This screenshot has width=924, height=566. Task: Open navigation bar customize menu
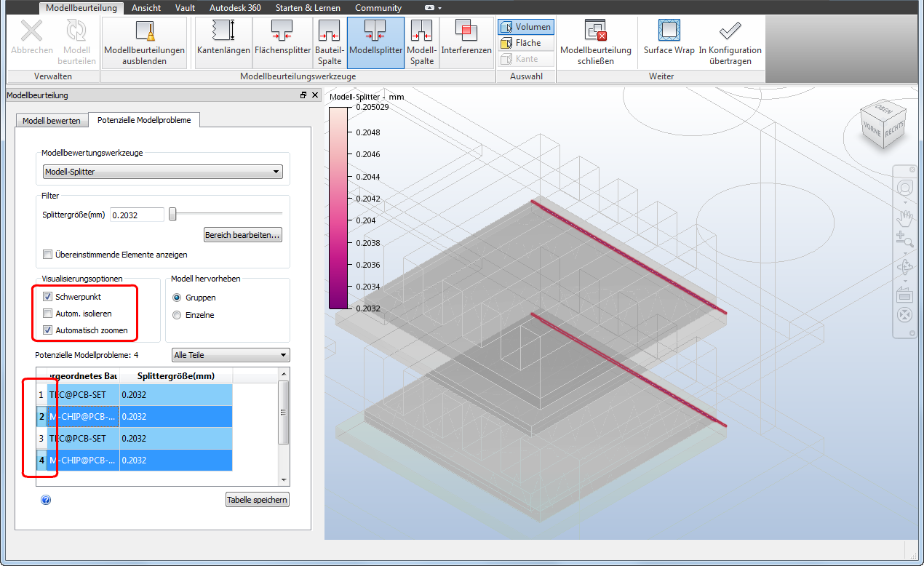point(912,333)
